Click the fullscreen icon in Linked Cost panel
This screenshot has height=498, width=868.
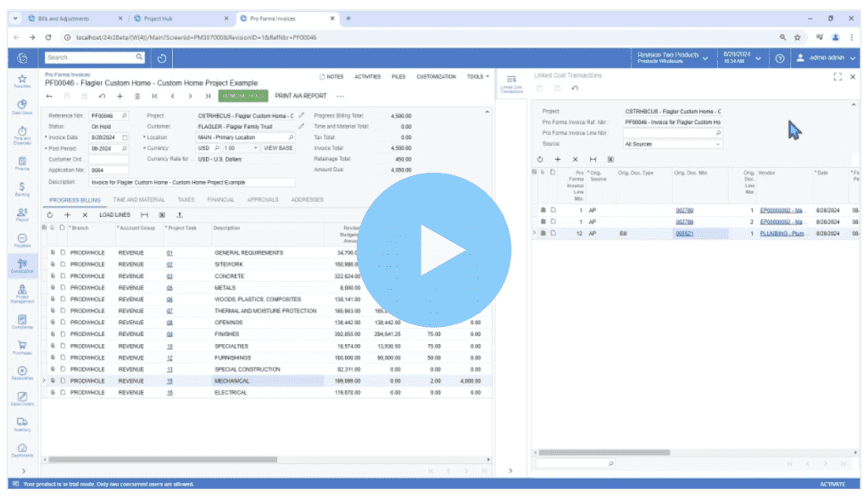click(x=837, y=76)
